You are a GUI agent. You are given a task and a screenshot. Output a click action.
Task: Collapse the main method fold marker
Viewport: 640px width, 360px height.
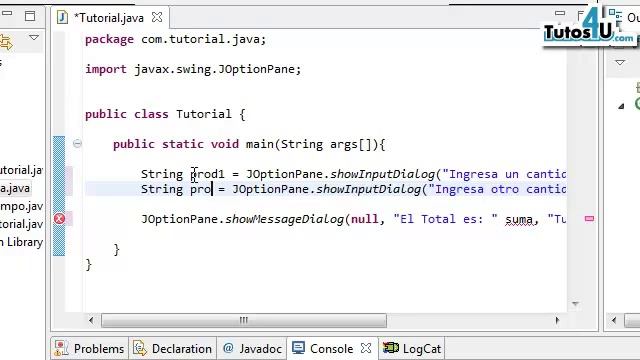click(x=77, y=144)
